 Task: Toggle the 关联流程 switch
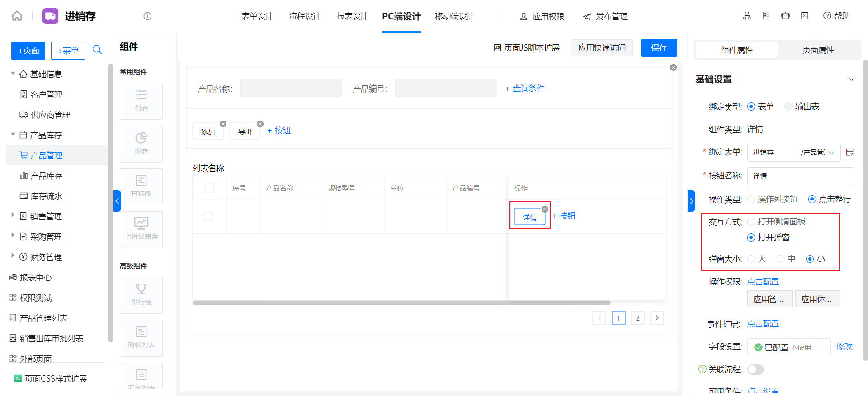(x=755, y=369)
